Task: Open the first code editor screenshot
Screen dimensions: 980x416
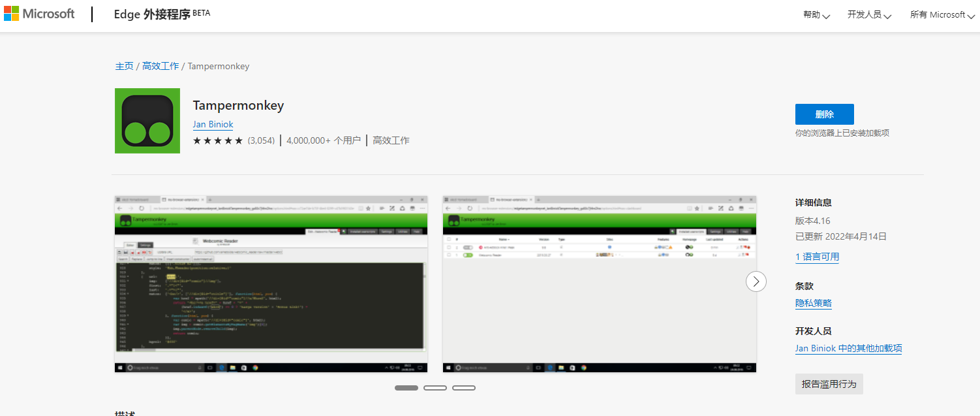Action: [x=271, y=284]
